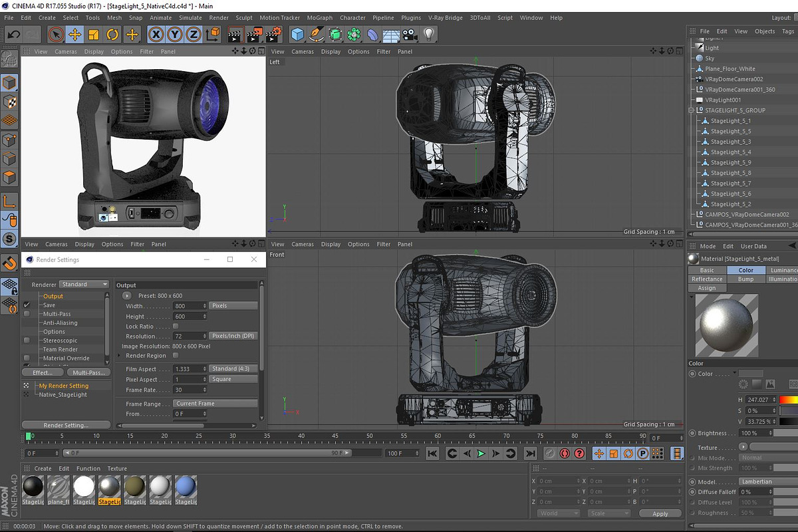Click the Array modeling flower icon

(354, 34)
